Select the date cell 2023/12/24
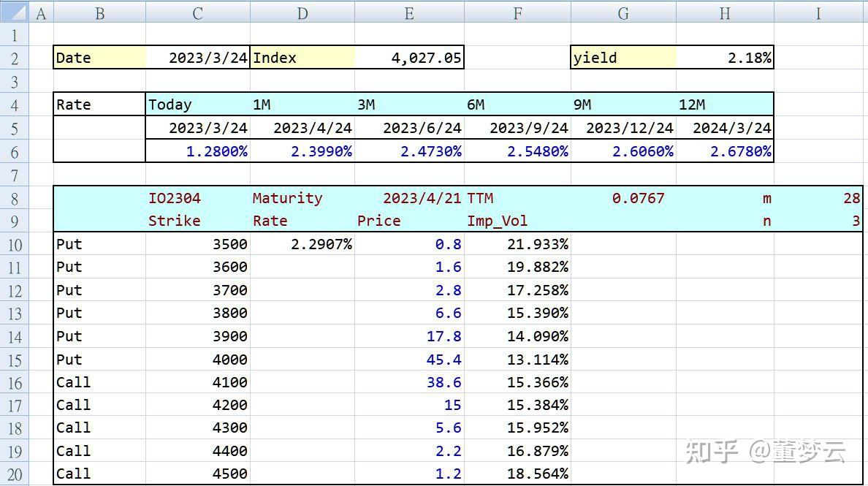Screen dimensions: 868x486 pos(623,128)
